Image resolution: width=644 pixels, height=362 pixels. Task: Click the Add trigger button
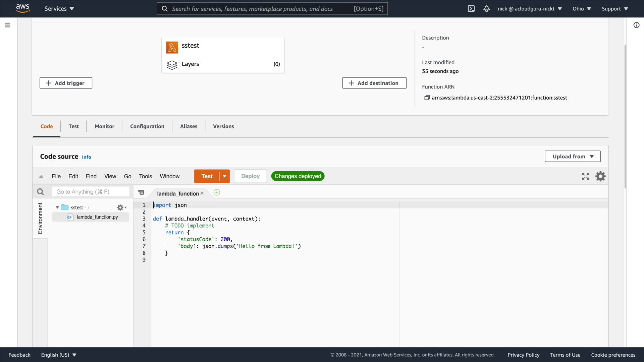66,83
